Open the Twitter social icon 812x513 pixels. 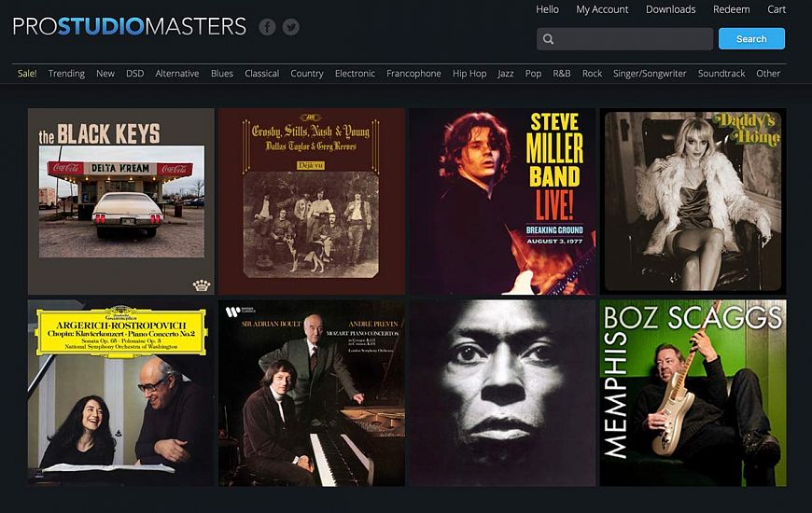[x=291, y=27]
